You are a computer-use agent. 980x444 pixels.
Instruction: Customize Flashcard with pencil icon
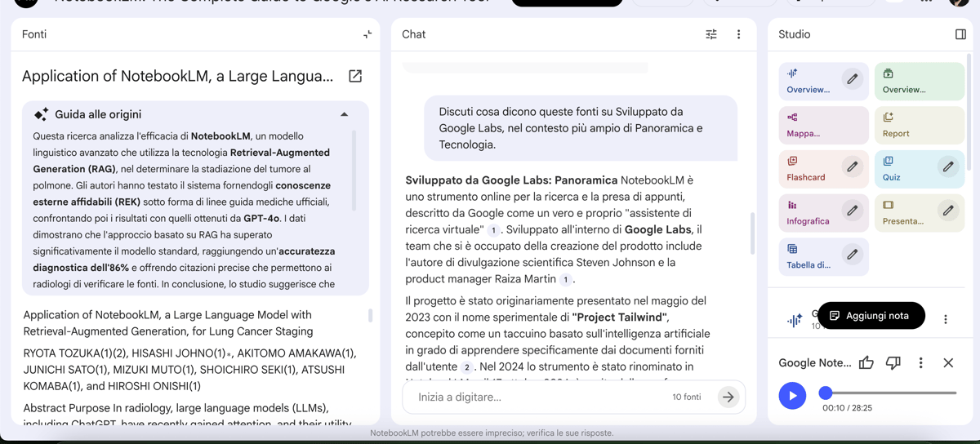pyautogui.click(x=852, y=166)
